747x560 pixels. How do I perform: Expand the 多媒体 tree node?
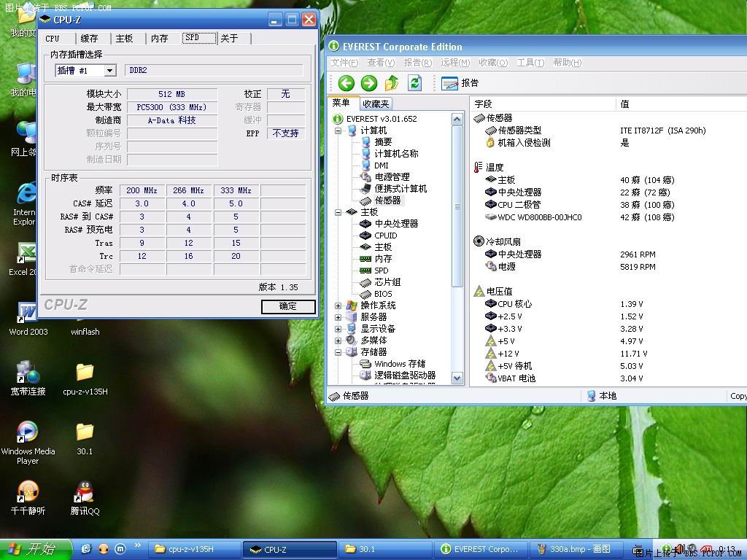tap(338, 341)
